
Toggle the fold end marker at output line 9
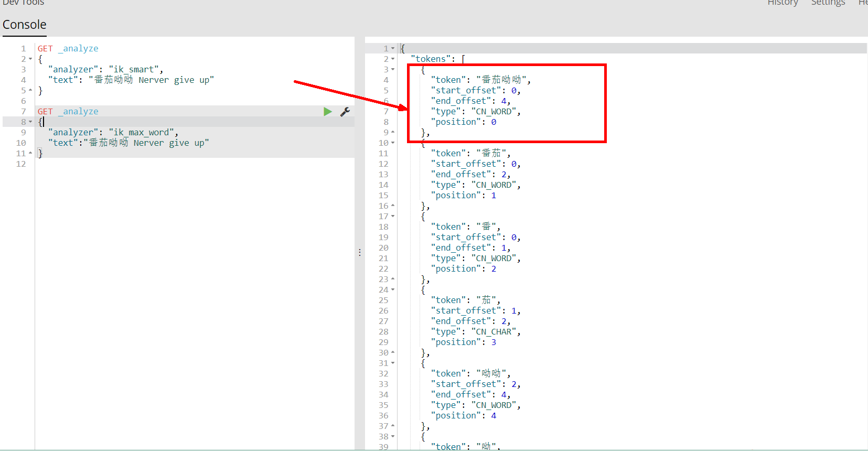[x=393, y=133]
